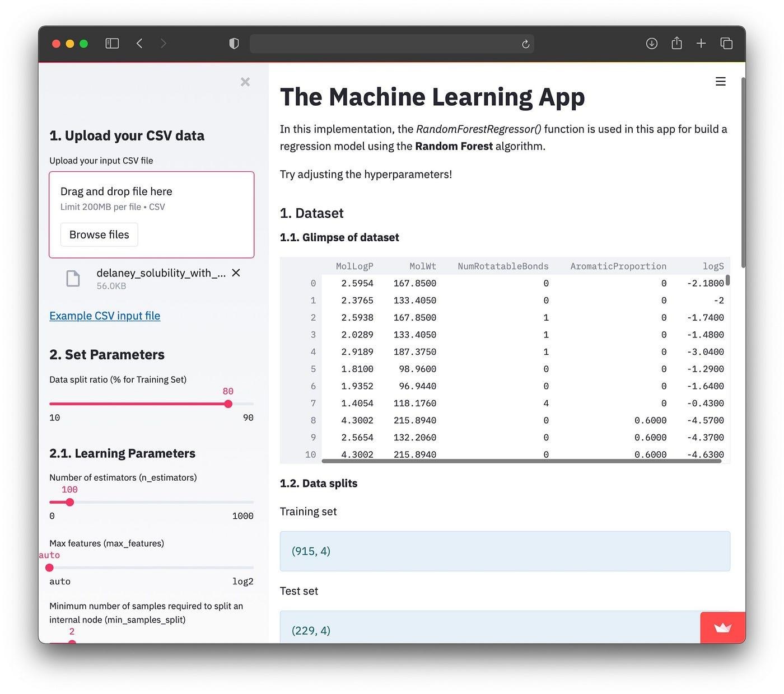This screenshot has width=784, height=694.
Task: Close the Streamlit sidebar with the X
Action: click(x=245, y=82)
